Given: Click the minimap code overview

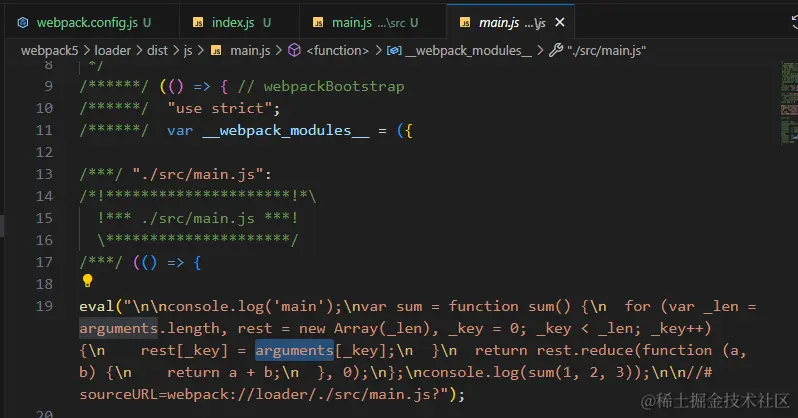Looking at the screenshot, I should point(789,103).
